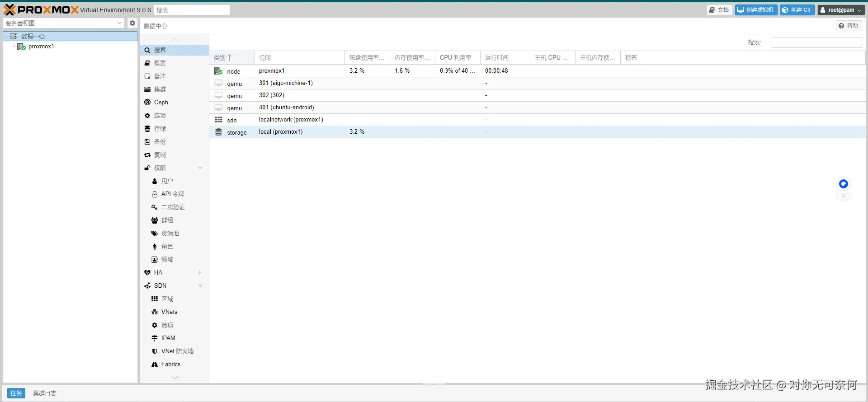The image size is (868, 402).
Task: Open 领域 realms menu item
Action: coord(175,260)
